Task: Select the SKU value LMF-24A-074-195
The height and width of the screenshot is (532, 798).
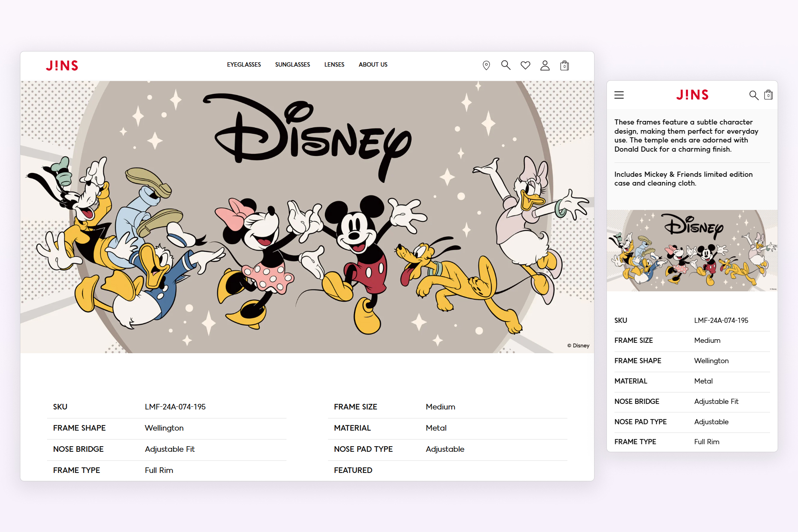Action: (x=176, y=407)
